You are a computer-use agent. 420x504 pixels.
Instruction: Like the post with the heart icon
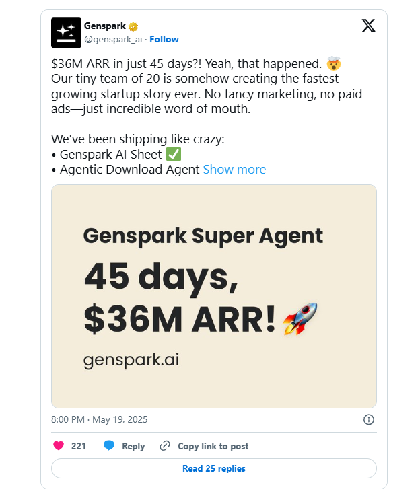tap(59, 446)
